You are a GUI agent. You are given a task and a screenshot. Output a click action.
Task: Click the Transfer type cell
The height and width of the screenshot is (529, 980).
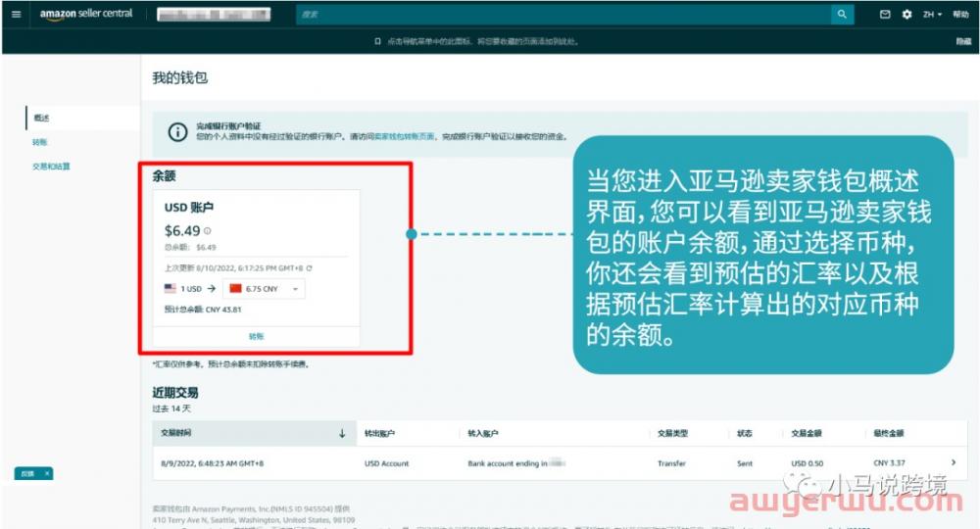[x=672, y=463]
